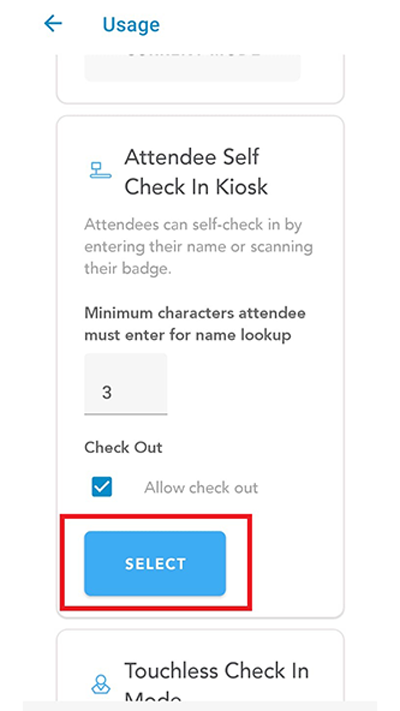Click the Touchless Check In person icon
Viewport: 400px width, 711px height.
pyautogui.click(x=101, y=685)
